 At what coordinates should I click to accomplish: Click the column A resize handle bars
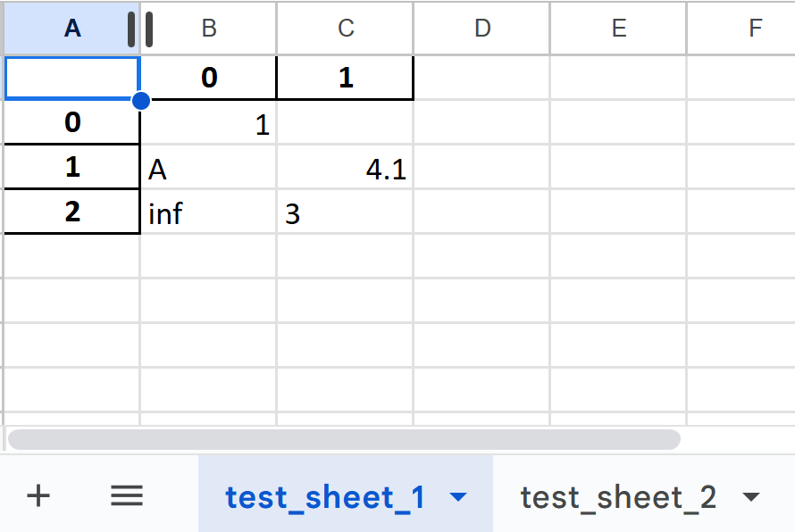(x=140, y=29)
